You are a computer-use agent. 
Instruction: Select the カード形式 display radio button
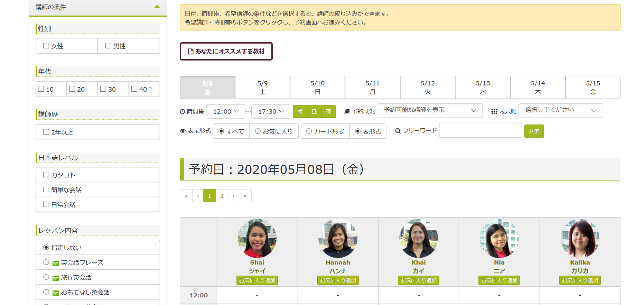(x=309, y=131)
